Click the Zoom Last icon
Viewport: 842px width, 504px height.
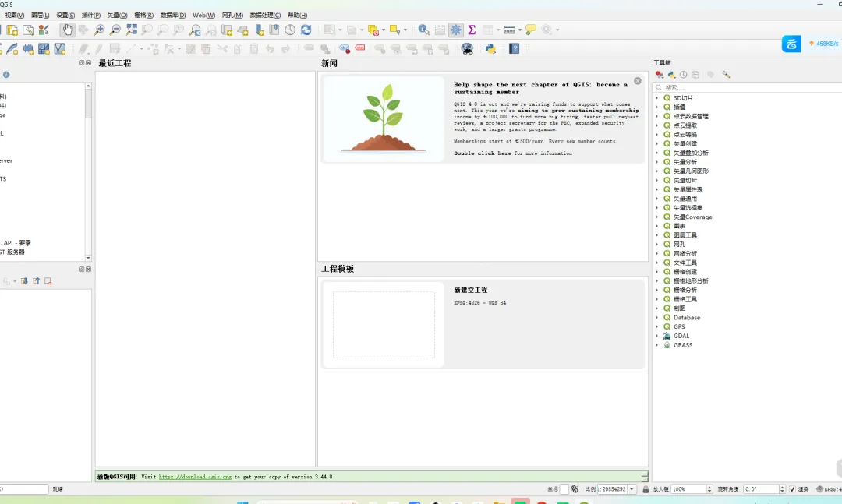195,30
